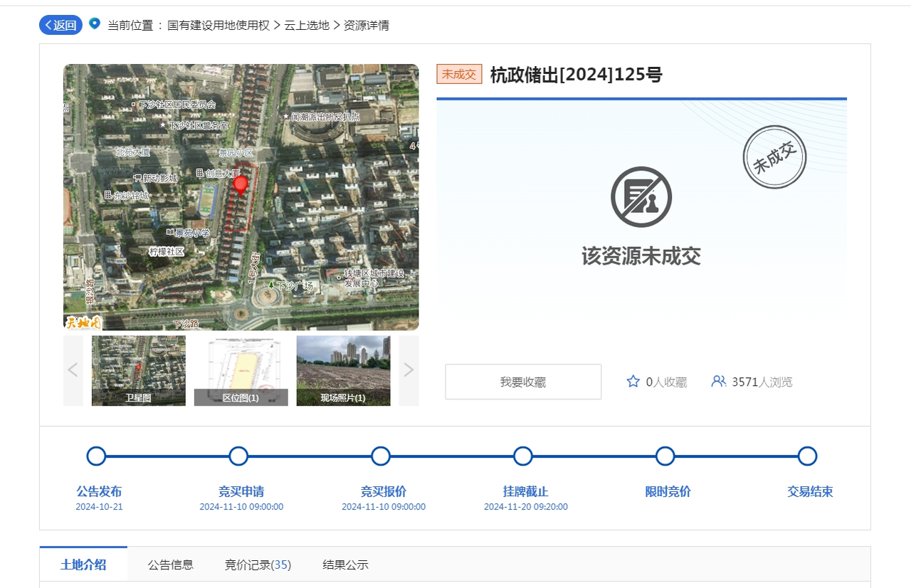This screenshot has height=588, width=911.
Task: Click the 交易结束 timeline node
Action: [x=807, y=456]
